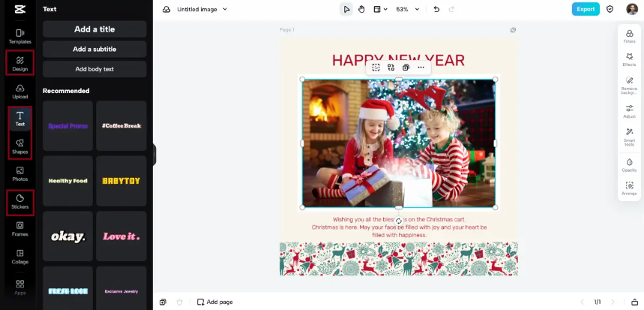The image size is (644, 310).
Task: Open Effects in right panel
Action: click(629, 59)
